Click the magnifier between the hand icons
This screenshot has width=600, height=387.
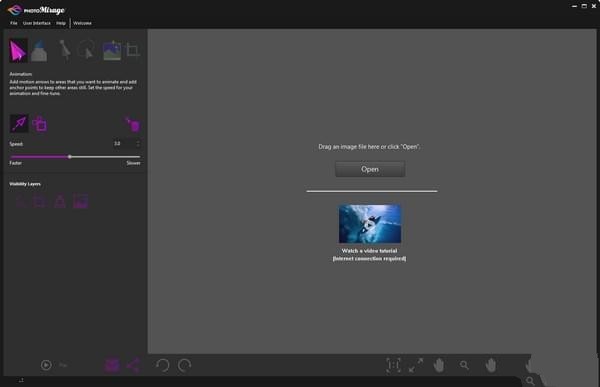(464, 365)
